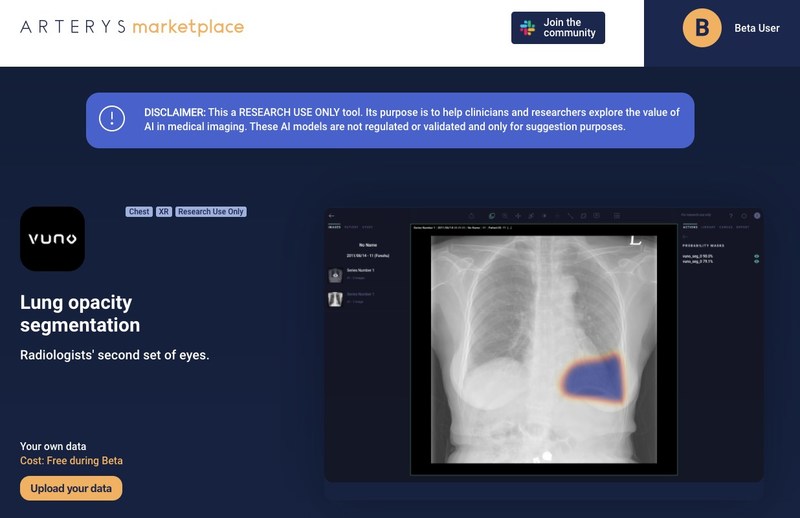
Task: Hide the 79.1% probability mask
Action: pyautogui.click(x=756, y=263)
